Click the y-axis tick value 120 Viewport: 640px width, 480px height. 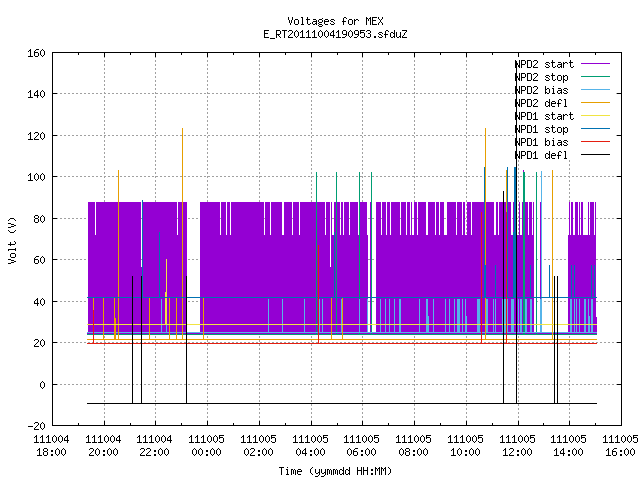point(36,136)
